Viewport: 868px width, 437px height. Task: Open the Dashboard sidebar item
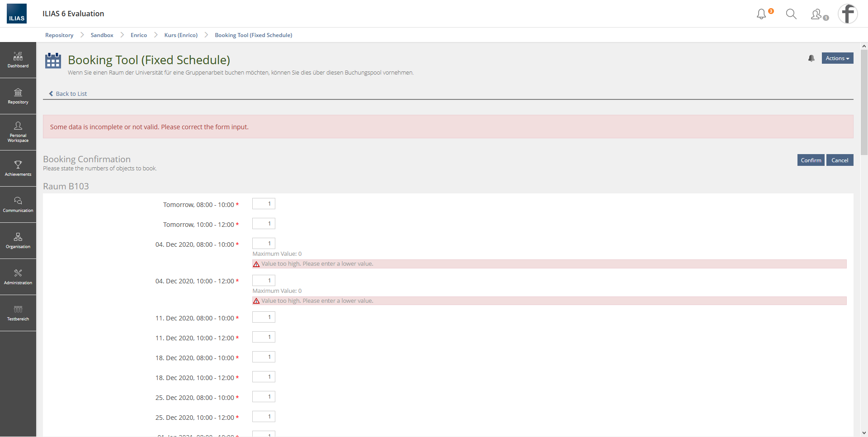[x=18, y=60]
